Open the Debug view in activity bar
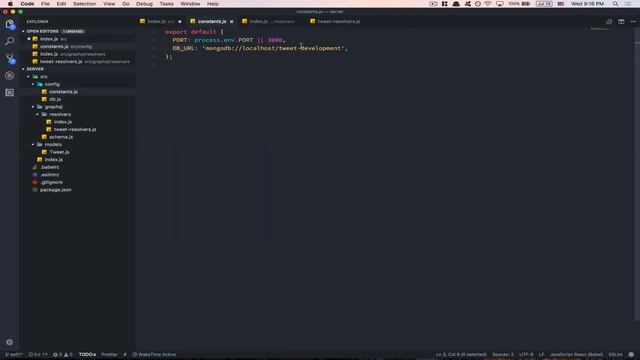640x360 pixels. pyautogui.click(x=10, y=76)
